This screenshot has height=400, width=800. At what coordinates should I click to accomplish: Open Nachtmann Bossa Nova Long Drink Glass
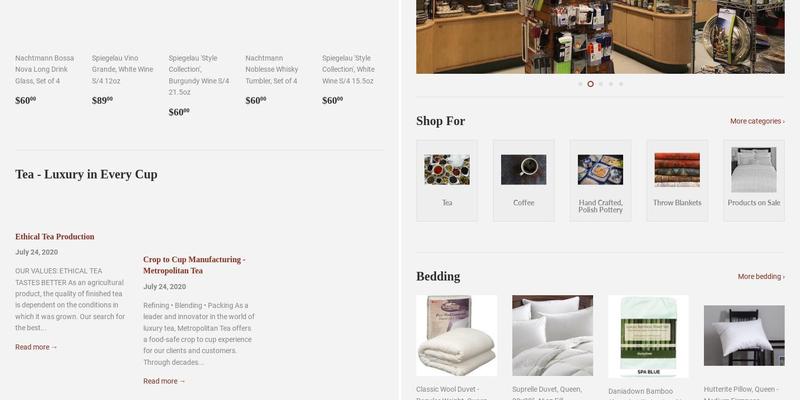(45, 69)
